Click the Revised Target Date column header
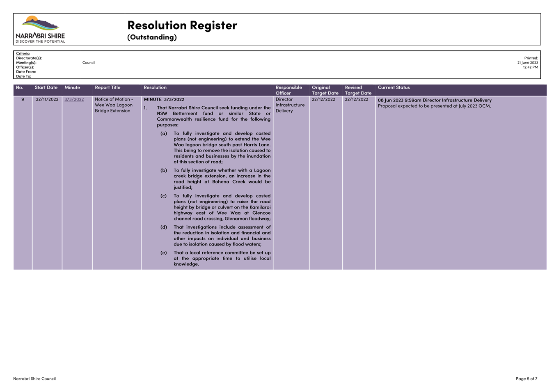The image size is (554, 392). pos(358,90)
